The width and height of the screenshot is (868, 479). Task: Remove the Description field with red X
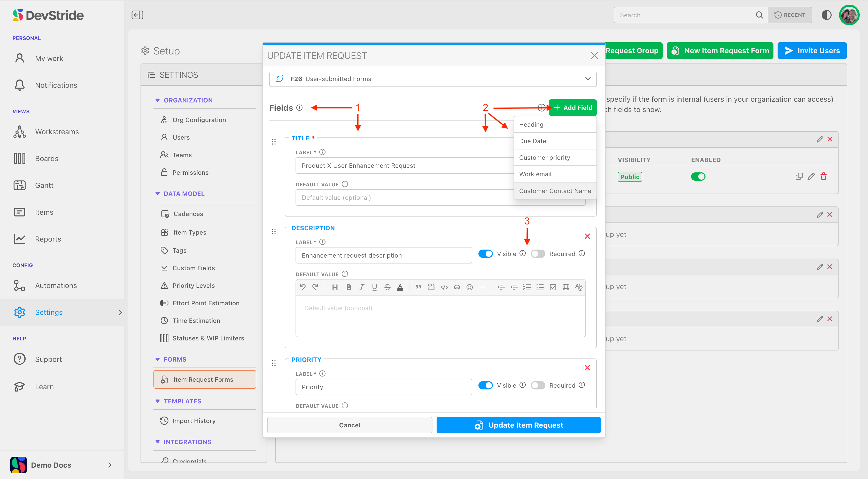pyautogui.click(x=587, y=236)
